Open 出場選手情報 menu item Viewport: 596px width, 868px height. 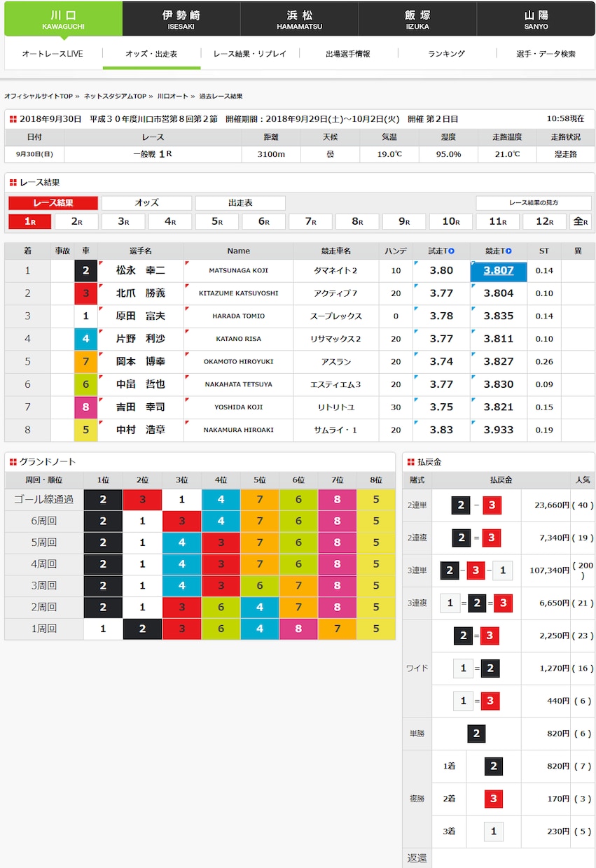coord(348,54)
